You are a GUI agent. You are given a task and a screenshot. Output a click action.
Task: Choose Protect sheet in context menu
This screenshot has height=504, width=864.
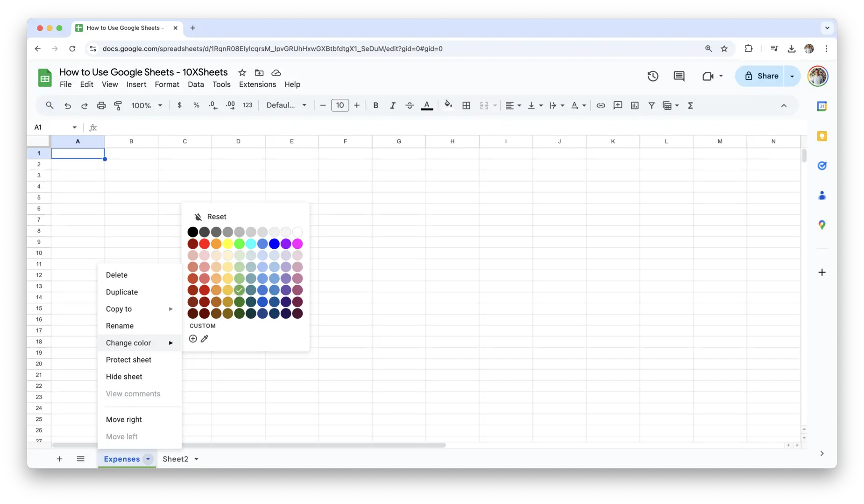click(139, 360)
